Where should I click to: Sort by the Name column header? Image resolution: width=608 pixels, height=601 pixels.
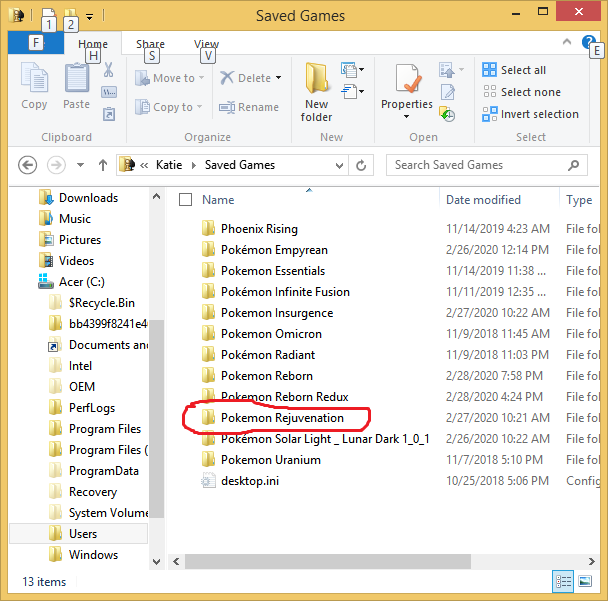pos(218,200)
